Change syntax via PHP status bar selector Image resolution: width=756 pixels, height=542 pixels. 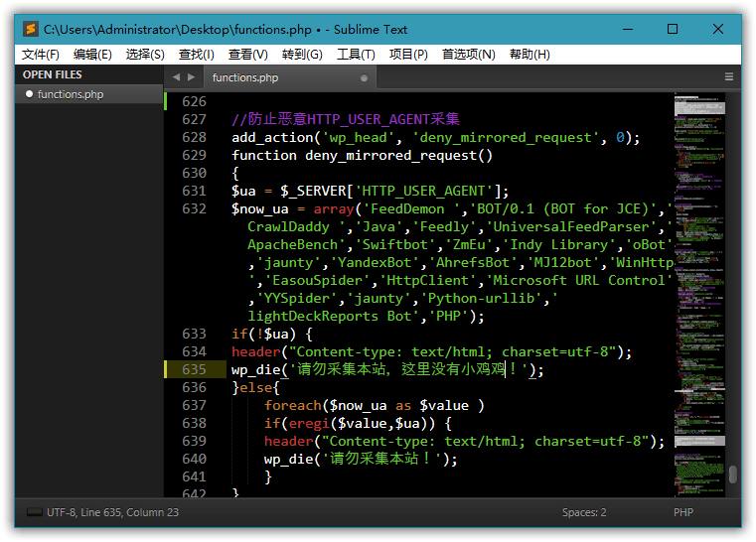pos(682,512)
